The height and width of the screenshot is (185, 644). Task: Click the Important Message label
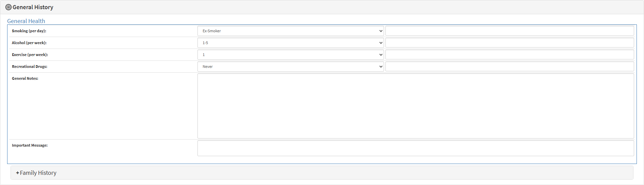point(30,145)
